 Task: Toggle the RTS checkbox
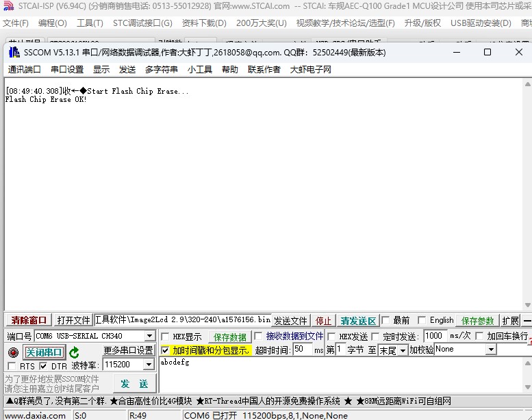(x=12, y=366)
